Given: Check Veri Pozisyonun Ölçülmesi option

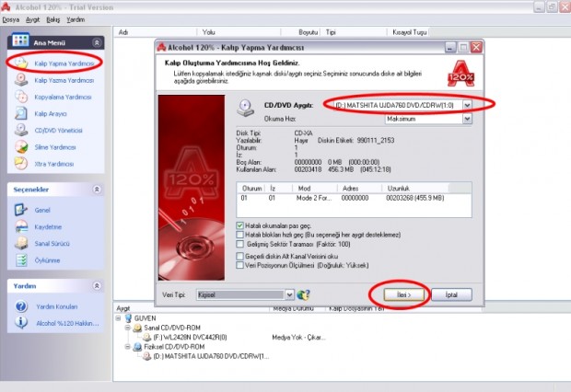Looking at the screenshot, I should [x=239, y=265].
